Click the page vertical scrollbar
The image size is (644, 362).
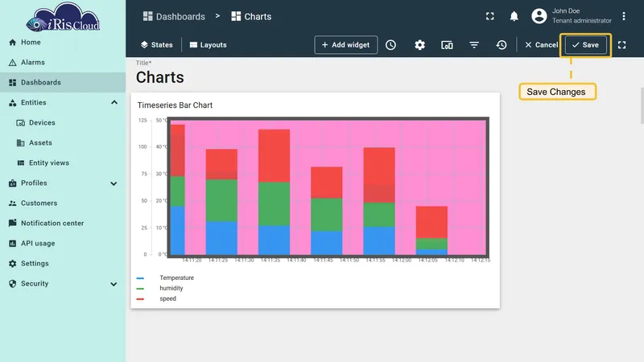click(x=642, y=105)
